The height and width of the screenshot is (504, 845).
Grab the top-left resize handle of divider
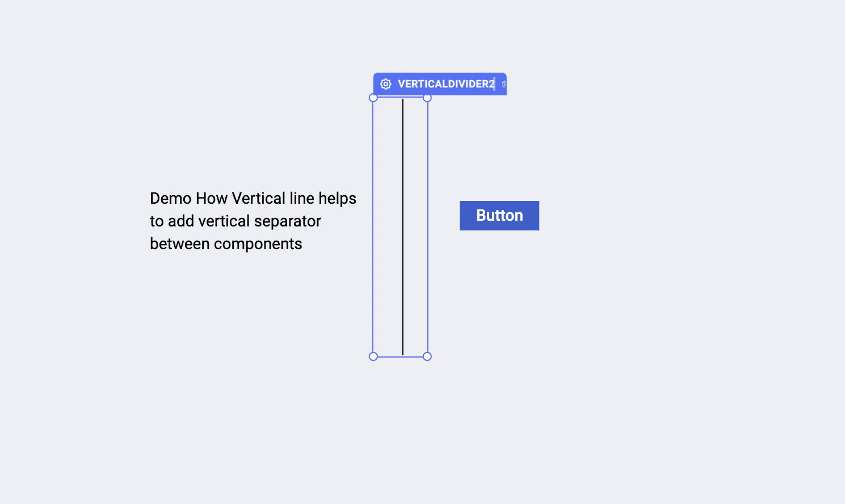(373, 98)
